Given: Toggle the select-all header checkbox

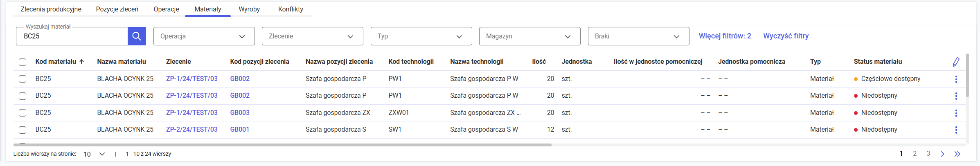Looking at the screenshot, I should pyautogui.click(x=23, y=62).
